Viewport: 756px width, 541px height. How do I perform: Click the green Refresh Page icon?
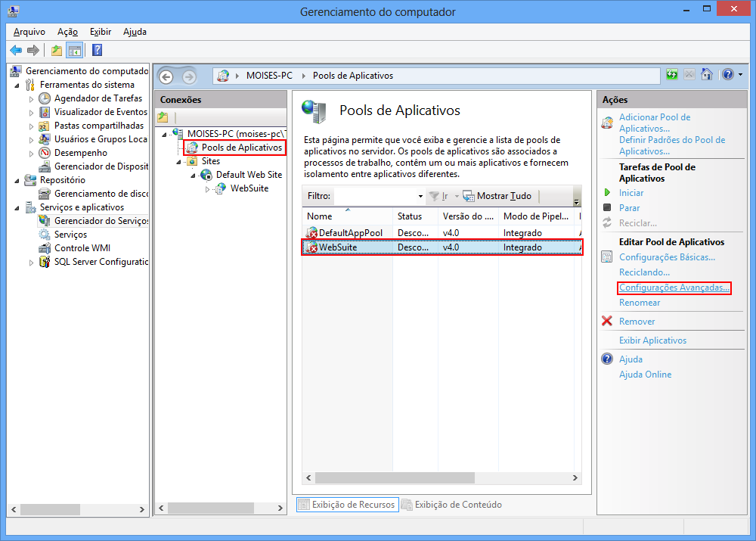point(671,74)
